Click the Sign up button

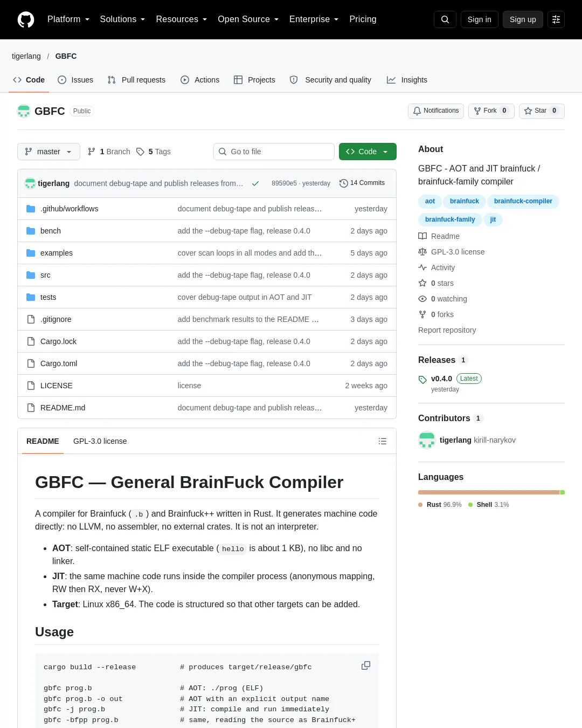[x=523, y=19]
